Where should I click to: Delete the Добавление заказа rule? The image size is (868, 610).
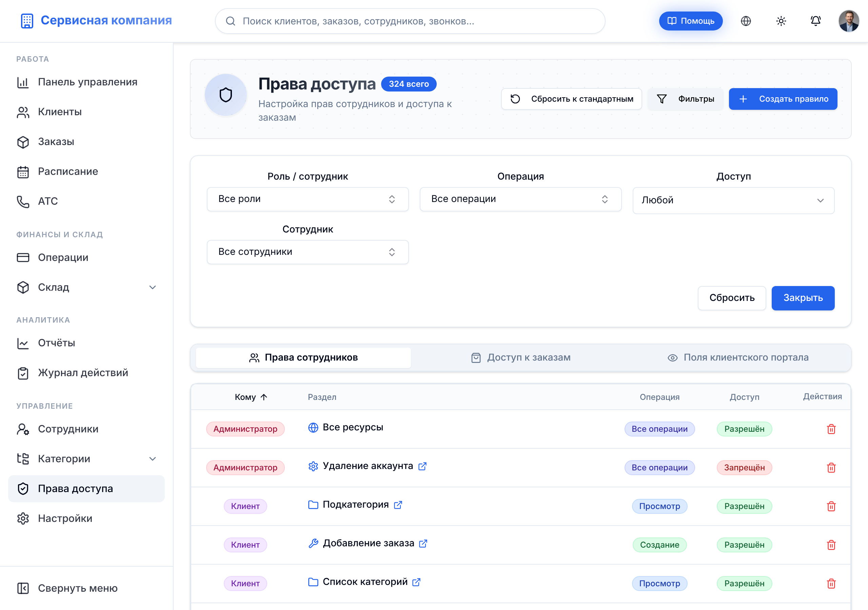coord(831,545)
